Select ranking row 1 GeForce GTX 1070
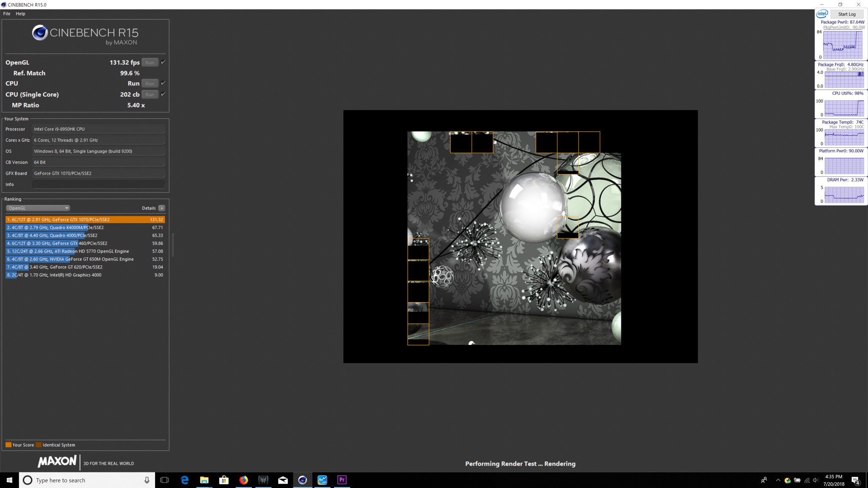 pyautogui.click(x=85, y=219)
